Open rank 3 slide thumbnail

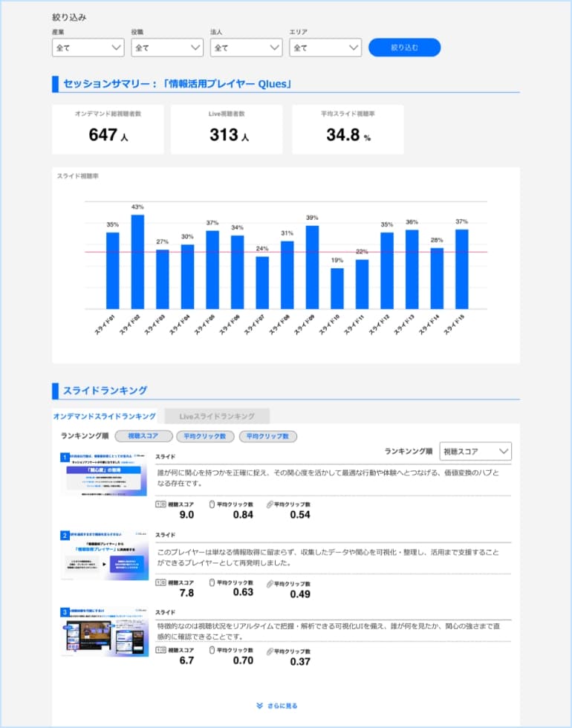click(105, 631)
